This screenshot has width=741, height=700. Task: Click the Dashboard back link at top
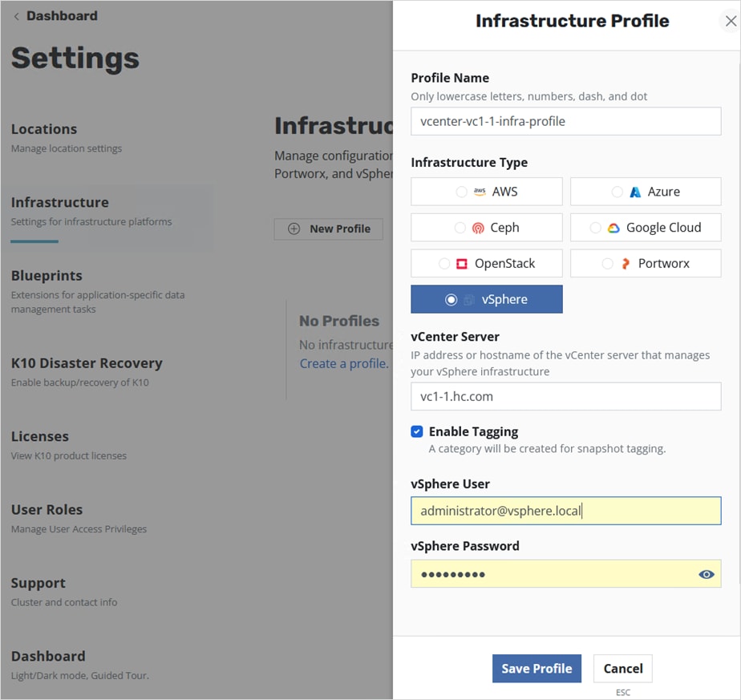(62, 16)
